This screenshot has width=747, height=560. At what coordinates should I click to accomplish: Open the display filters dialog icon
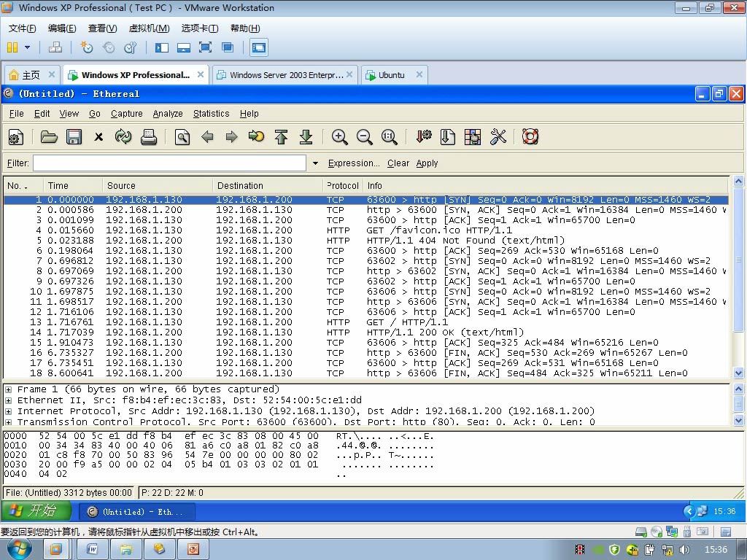[448, 138]
